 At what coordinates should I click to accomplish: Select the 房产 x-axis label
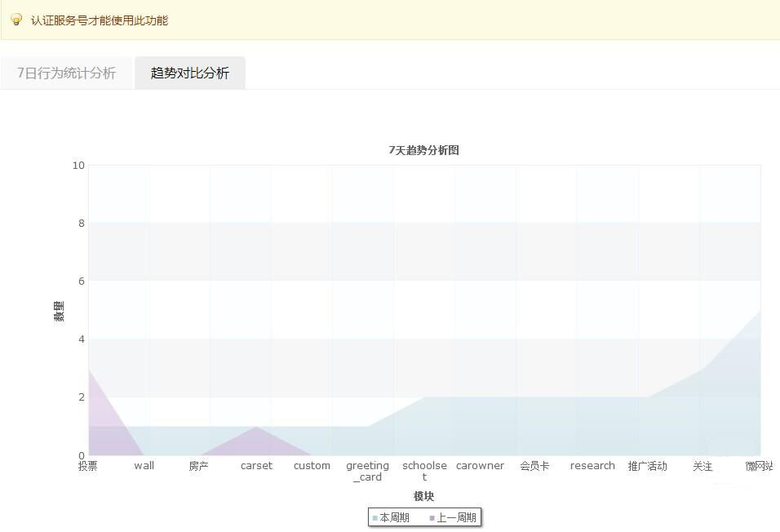point(198,466)
